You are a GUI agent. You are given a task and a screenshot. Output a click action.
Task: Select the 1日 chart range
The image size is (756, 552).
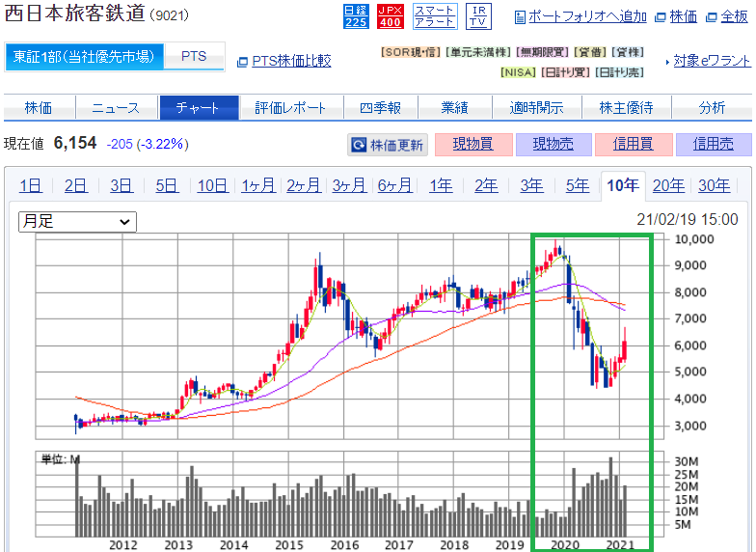[31, 185]
